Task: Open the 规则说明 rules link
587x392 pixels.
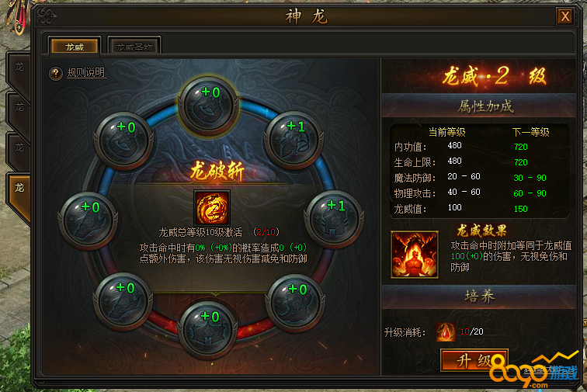Action: [x=86, y=73]
